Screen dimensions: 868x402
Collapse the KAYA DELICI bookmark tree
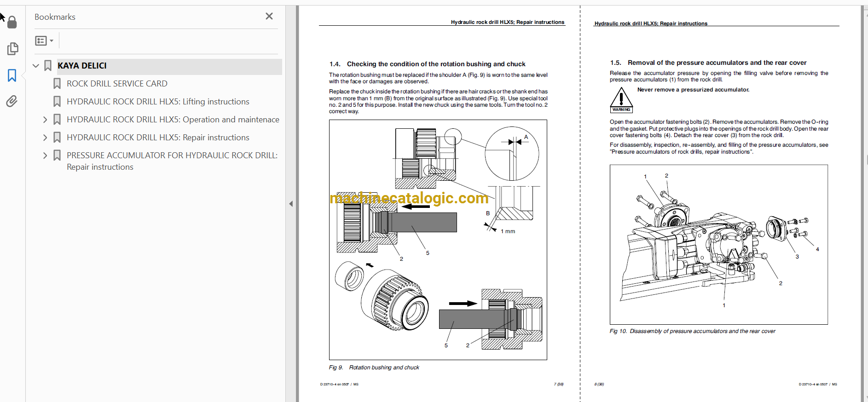click(36, 66)
